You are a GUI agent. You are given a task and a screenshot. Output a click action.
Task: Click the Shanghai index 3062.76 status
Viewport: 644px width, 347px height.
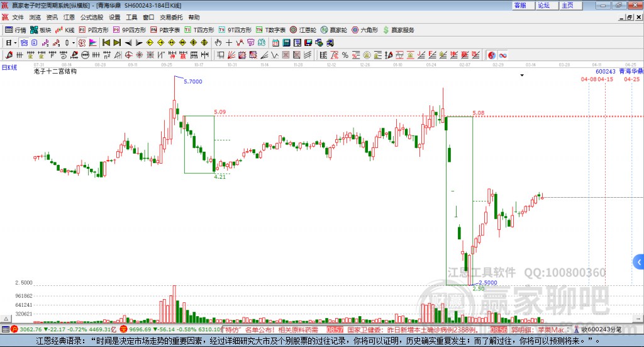(30, 329)
